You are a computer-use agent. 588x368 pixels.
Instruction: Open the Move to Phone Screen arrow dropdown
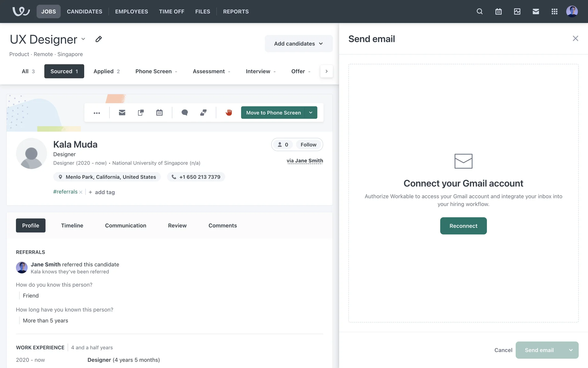pyautogui.click(x=311, y=113)
